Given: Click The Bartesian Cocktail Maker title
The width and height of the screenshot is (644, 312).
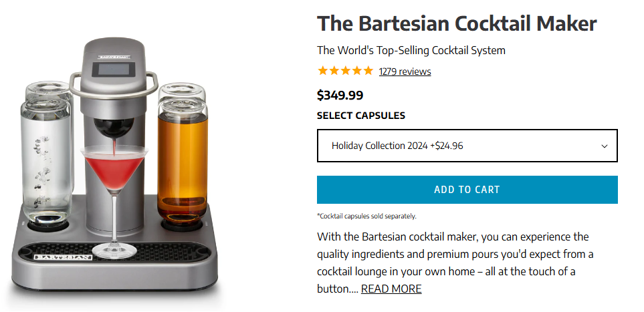Looking at the screenshot, I should tap(457, 23).
